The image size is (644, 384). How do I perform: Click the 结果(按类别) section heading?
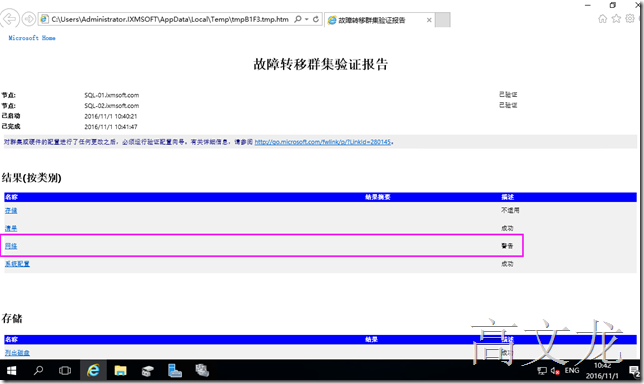click(32, 178)
